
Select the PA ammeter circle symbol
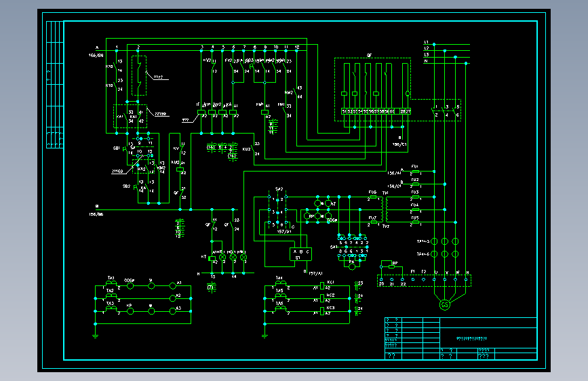click(352, 266)
